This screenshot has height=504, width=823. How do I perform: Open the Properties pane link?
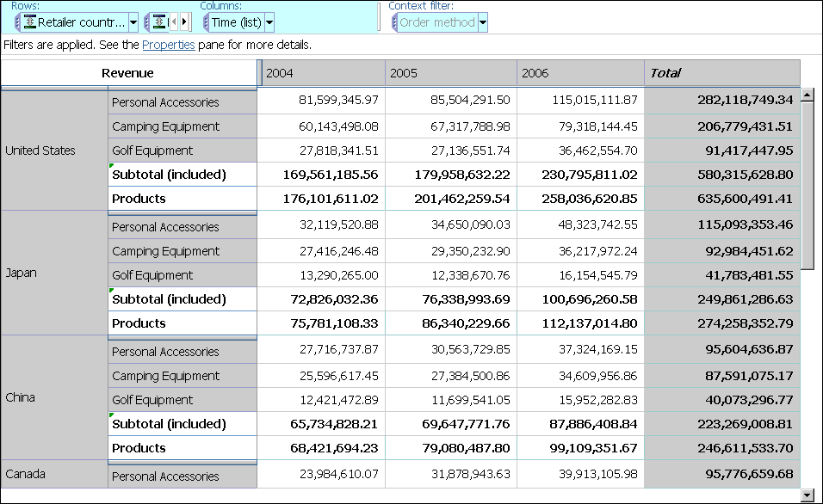[169, 45]
